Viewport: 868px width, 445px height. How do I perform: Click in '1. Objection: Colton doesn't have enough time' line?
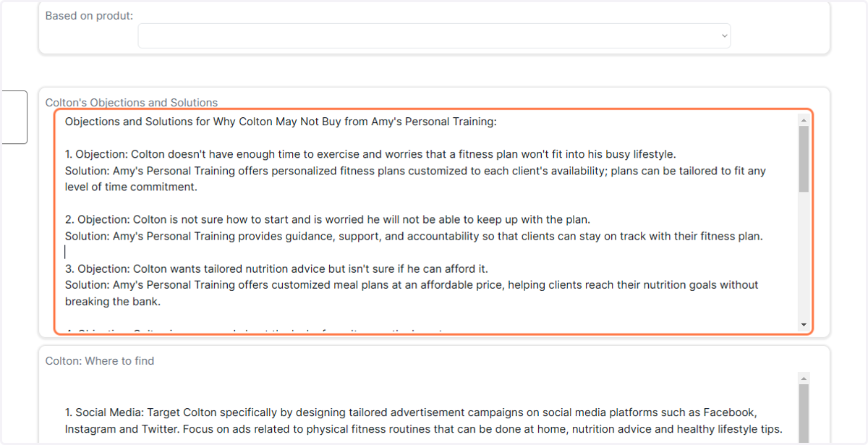click(x=370, y=154)
